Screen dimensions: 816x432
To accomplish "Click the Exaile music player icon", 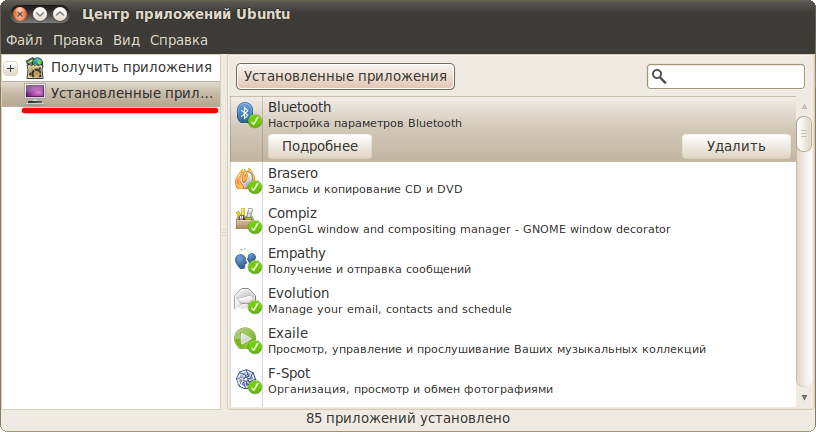I will [x=248, y=341].
